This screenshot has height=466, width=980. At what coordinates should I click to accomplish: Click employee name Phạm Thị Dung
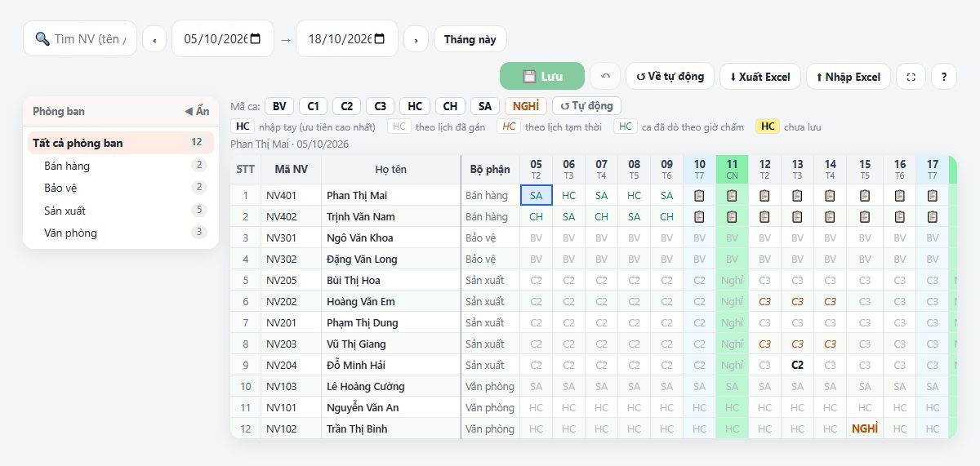[363, 323]
